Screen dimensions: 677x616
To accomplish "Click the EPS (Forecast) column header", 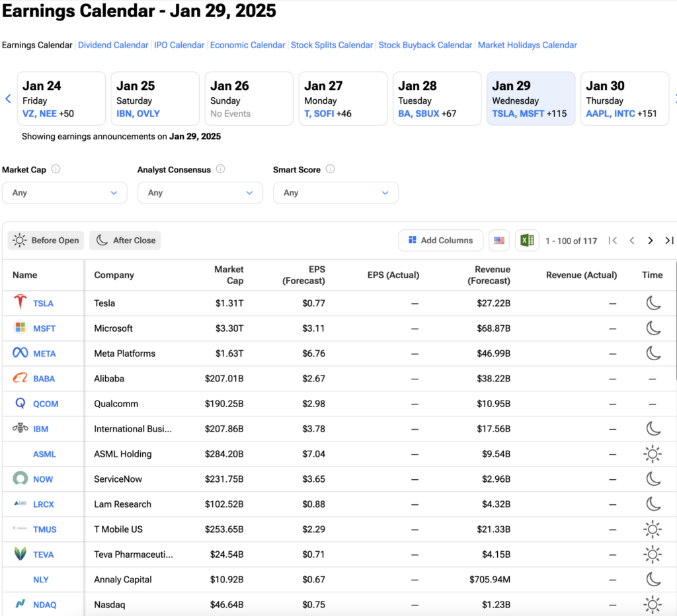I will click(x=303, y=275).
